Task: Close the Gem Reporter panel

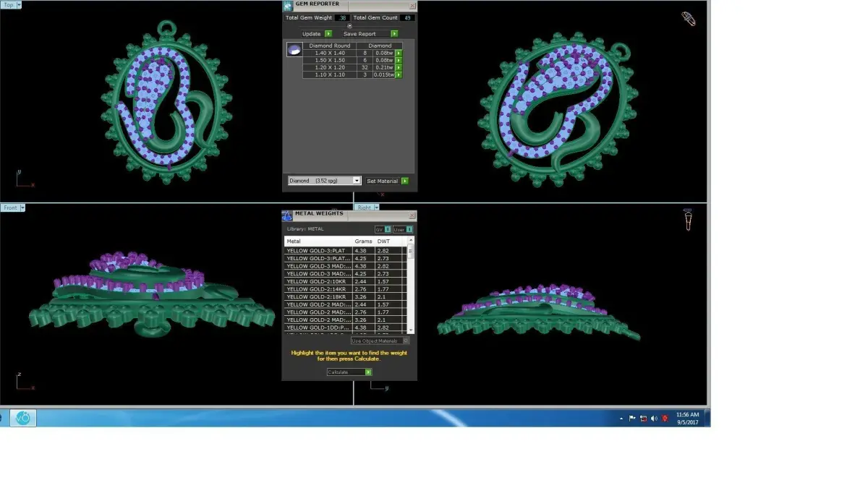Action: click(x=412, y=6)
